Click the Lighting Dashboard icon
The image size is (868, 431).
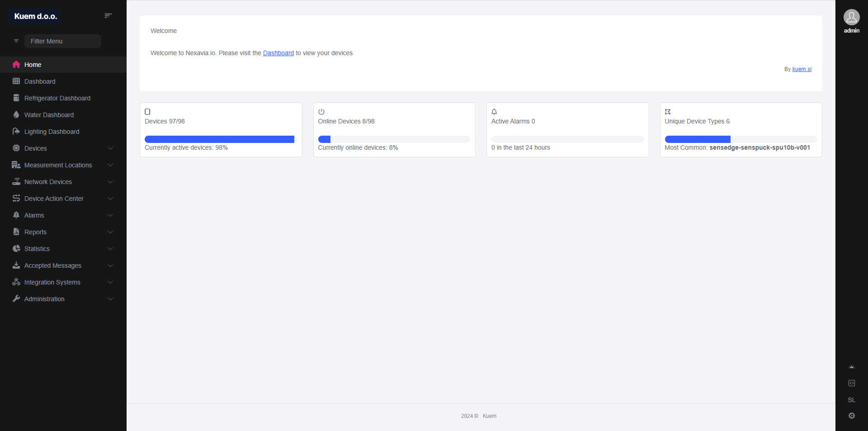pyautogui.click(x=16, y=131)
